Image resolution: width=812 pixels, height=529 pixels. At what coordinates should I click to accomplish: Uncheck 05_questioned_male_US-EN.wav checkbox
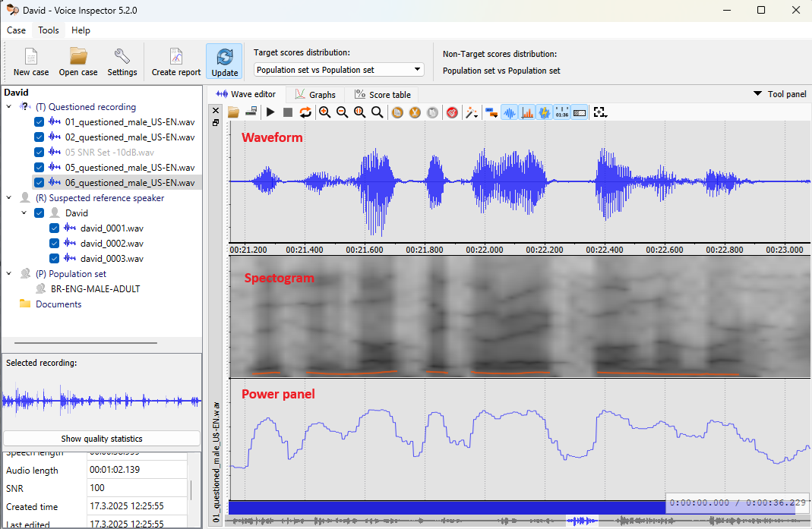(39, 167)
